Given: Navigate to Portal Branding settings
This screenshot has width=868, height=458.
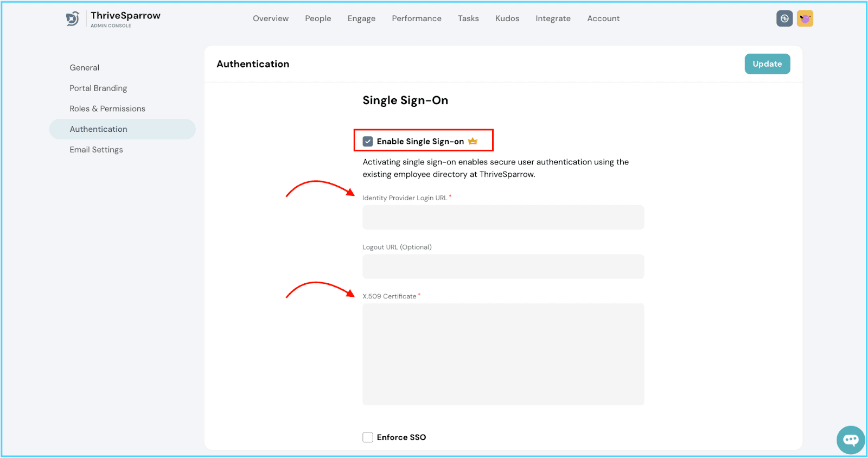Looking at the screenshot, I should point(98,88).
